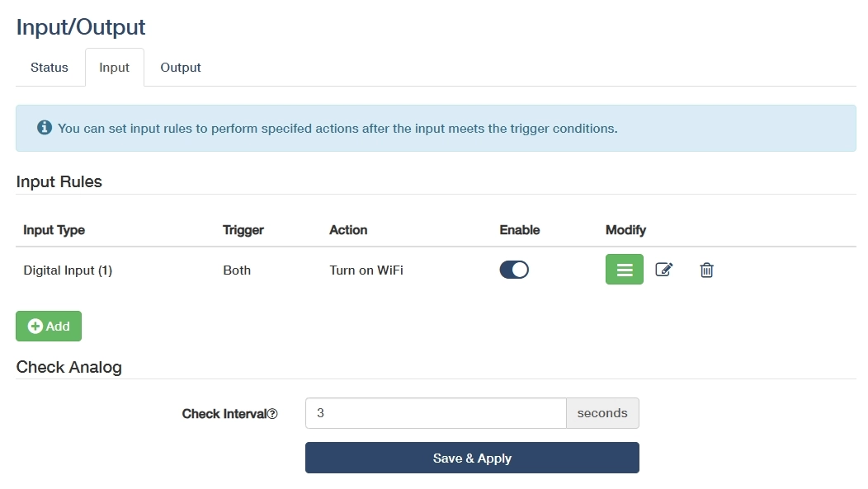The image size is (868, 489).
Task: Click the Modify column header
Action: 625,230
